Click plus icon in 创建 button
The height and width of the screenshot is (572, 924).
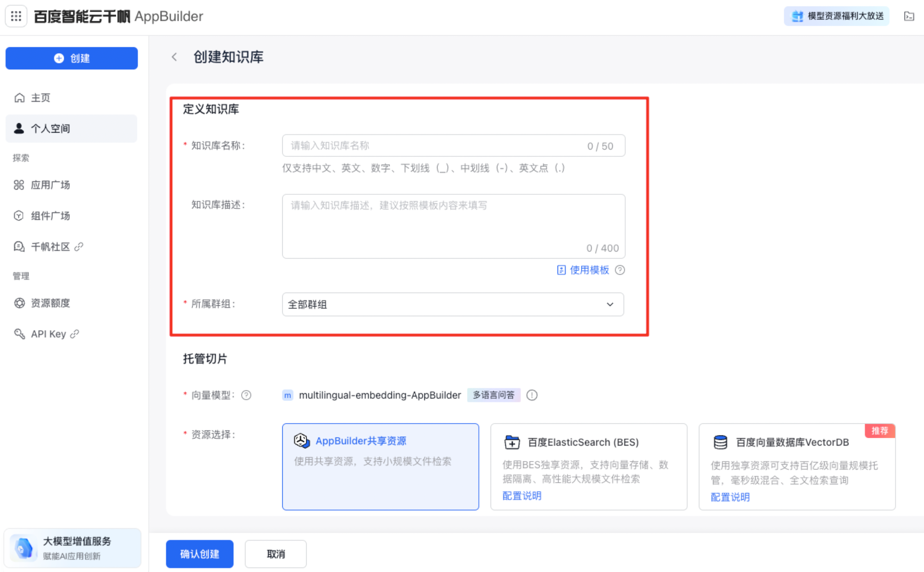click(59, 58)
